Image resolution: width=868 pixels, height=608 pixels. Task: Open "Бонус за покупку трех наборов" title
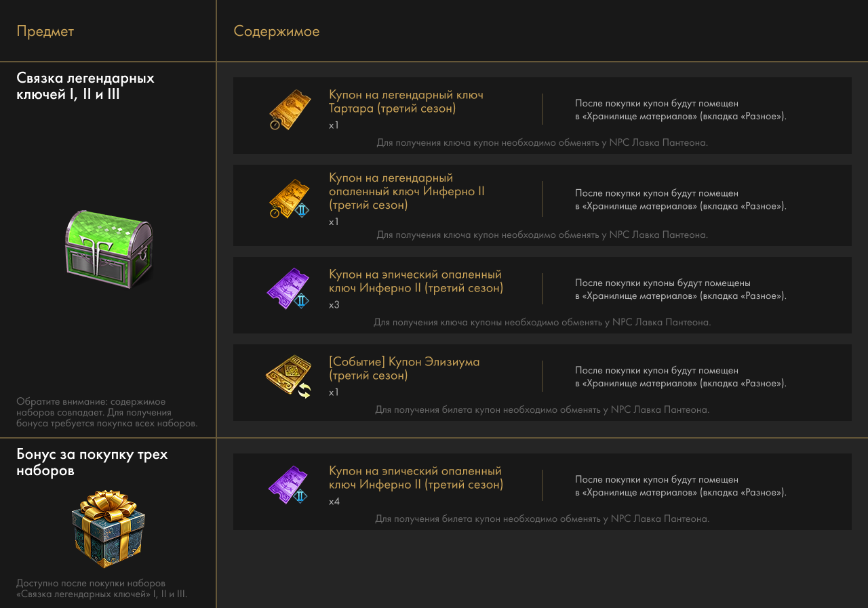click(92, 462)
